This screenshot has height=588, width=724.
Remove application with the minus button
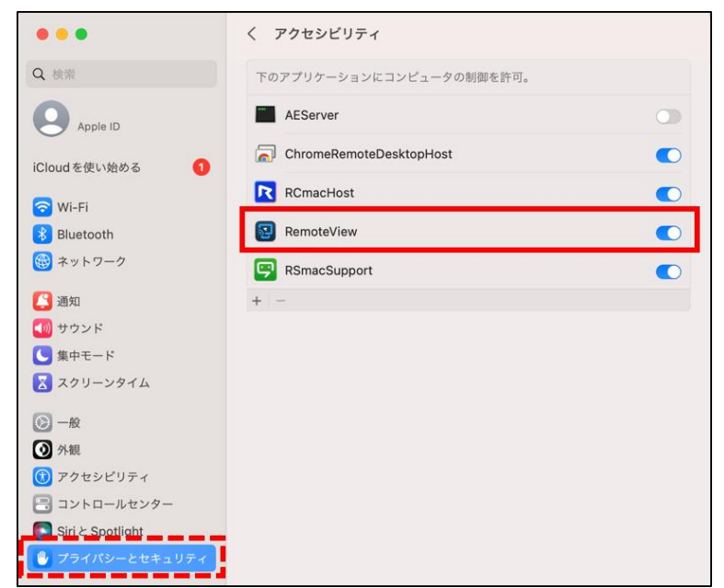281,301
